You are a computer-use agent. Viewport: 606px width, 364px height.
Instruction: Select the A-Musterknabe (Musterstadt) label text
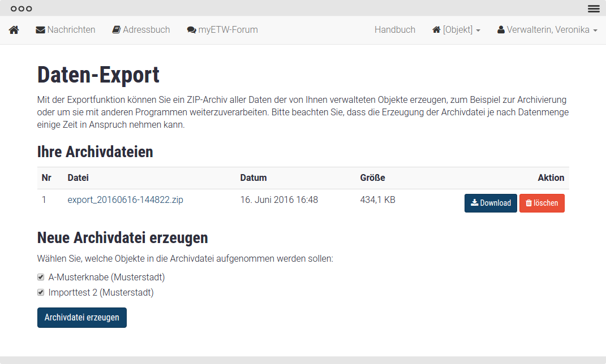(x=106, y=278)
